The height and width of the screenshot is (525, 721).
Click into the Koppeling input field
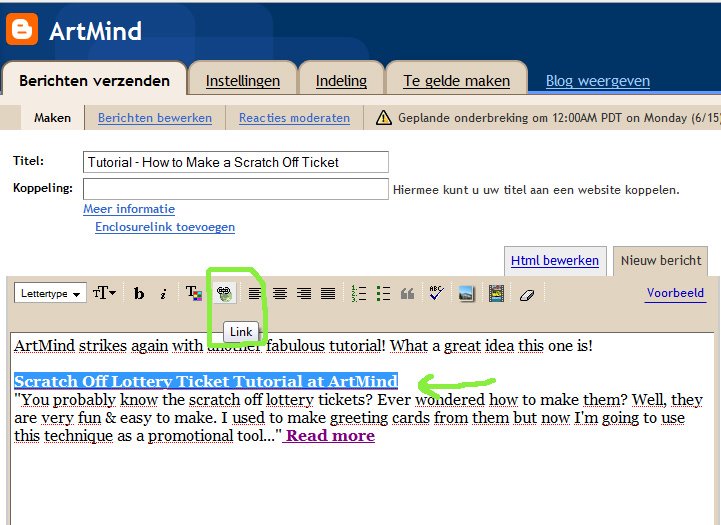236,189
